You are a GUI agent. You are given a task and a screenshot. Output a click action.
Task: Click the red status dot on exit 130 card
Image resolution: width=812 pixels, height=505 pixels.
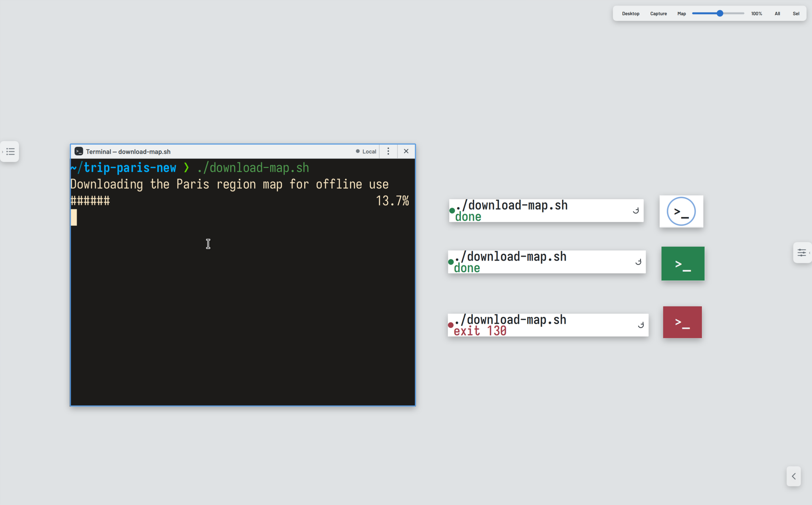(x=450, y=325)
